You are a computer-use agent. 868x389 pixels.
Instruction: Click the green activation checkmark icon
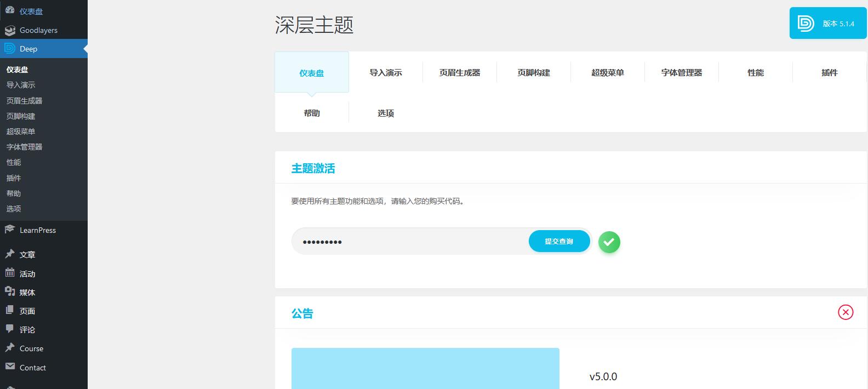[x=609, y=242]
